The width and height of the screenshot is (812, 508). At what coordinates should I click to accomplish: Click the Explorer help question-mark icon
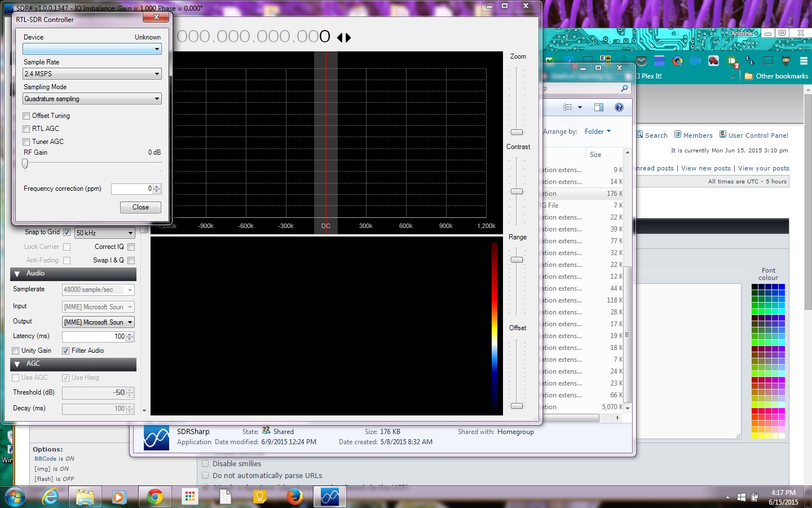[x=619, y=107]
